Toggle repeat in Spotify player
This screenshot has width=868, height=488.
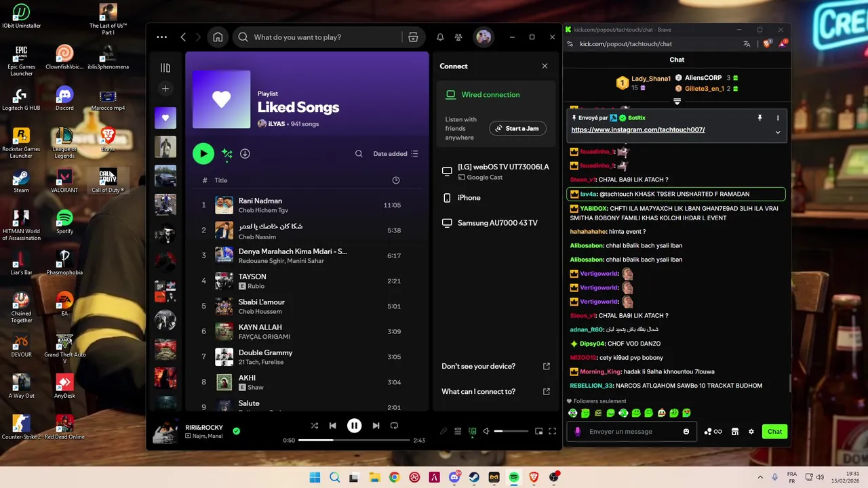click(394, 426)
